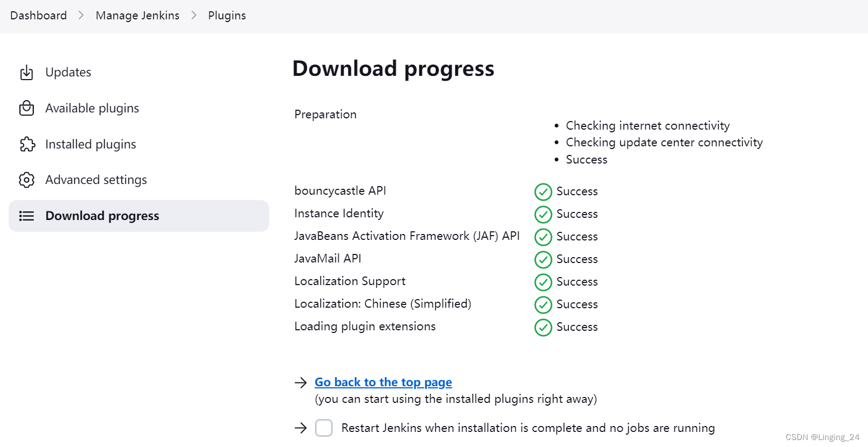This screenshot has height=447, width=868.
Task: Open Installed plugins in the sidebar
Action: [139, 144]
